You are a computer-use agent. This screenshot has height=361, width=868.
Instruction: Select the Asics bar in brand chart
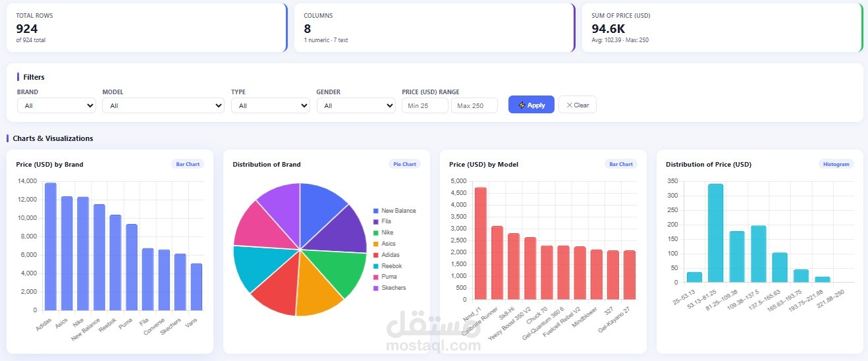[x=67, y=253]
